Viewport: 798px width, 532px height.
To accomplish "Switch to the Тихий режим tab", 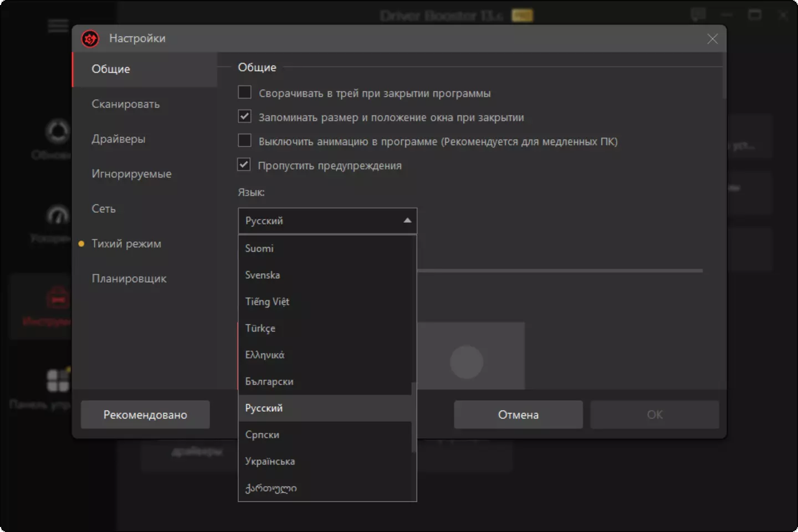I will point(145,244).
